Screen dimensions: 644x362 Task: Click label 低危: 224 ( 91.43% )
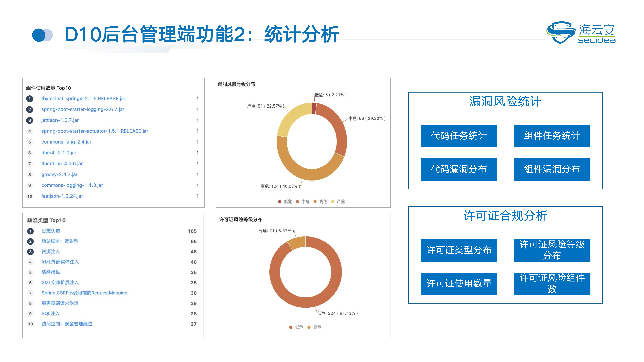[x=338, y=313]
